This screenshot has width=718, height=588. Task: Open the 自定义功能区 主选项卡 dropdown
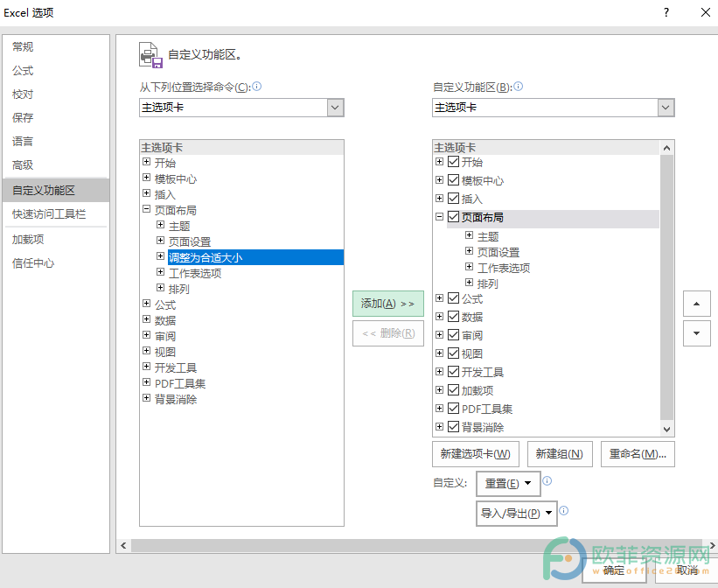(x=666, y=108)
